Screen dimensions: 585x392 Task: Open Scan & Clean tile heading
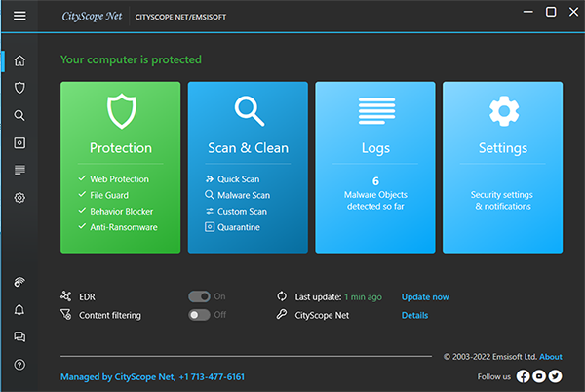(x=248, y=148)
